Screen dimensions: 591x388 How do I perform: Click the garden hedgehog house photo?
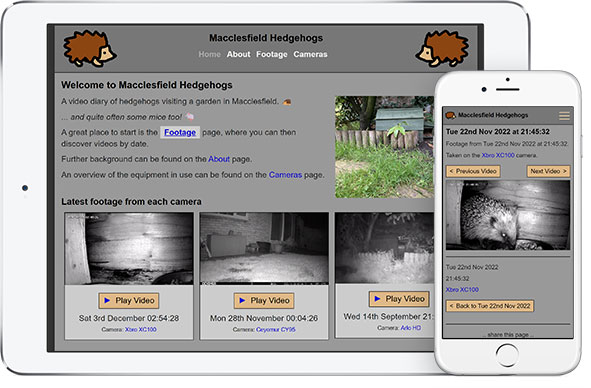pos(384,147)
